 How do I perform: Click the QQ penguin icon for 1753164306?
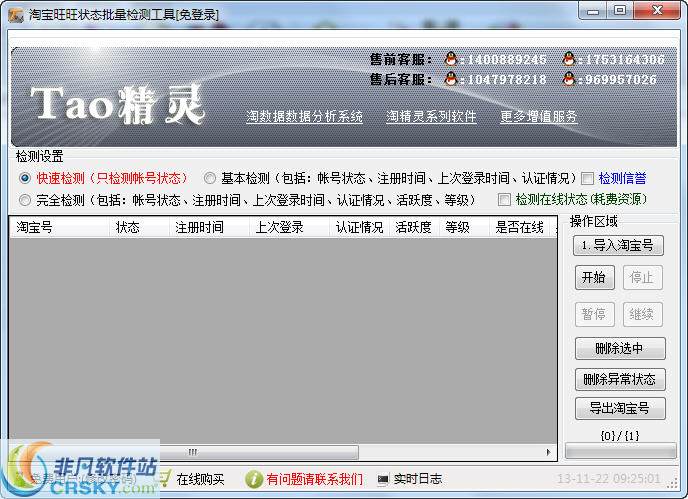coord(569,58)
